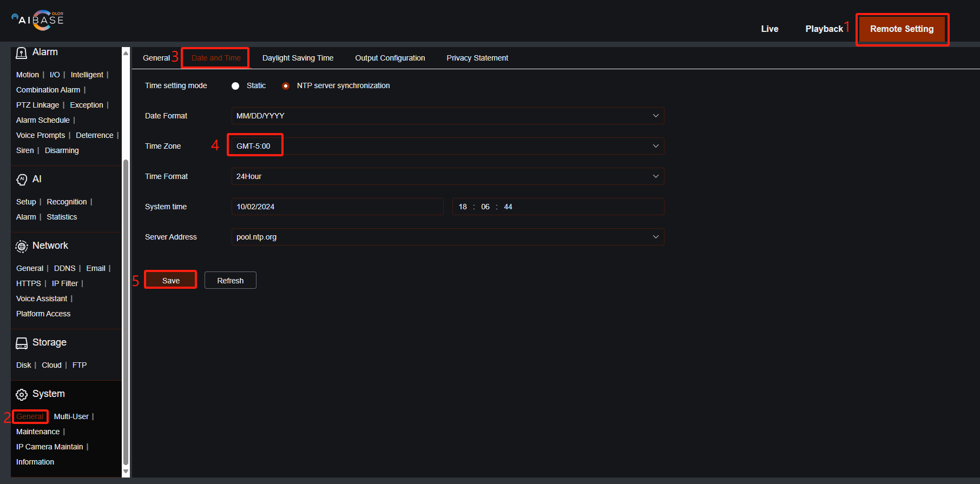Open Platform Access settings
Screen dimensions: 980x484
click(43, 314)
